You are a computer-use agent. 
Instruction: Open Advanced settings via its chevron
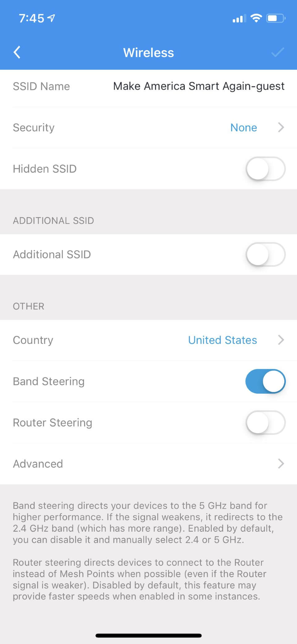281,464
